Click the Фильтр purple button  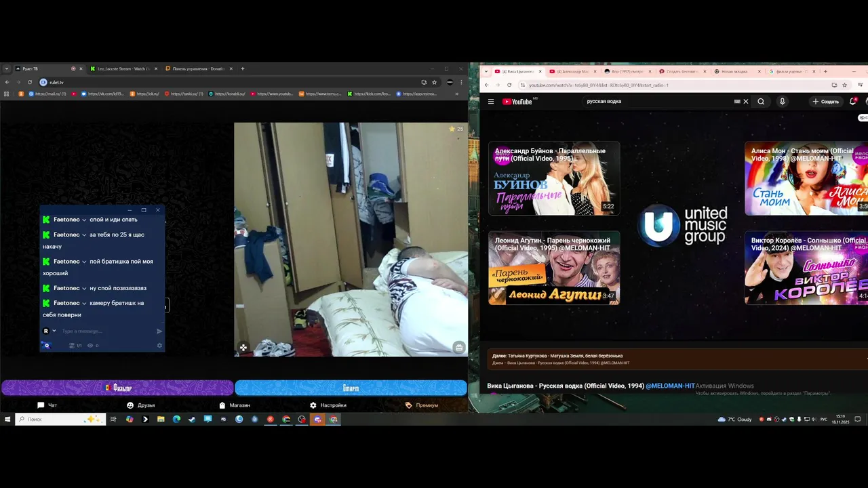point(117,388)
